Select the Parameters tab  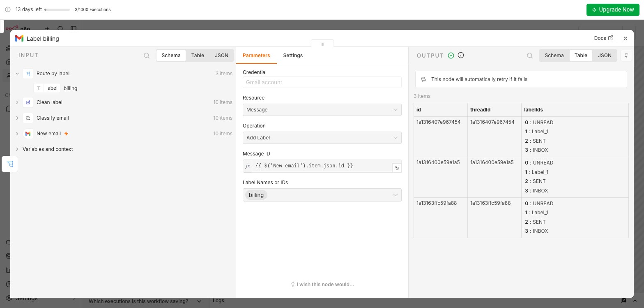(x=256, y=56)
